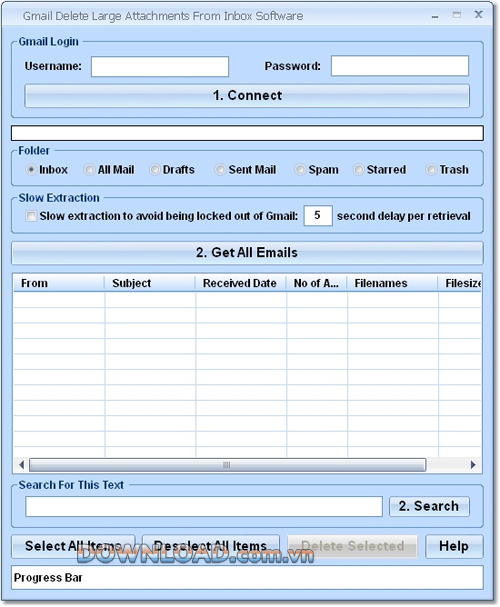This screenshot has height=607, width=500.
Task: Click the Search For This Text field
Action: click(204, 507)
